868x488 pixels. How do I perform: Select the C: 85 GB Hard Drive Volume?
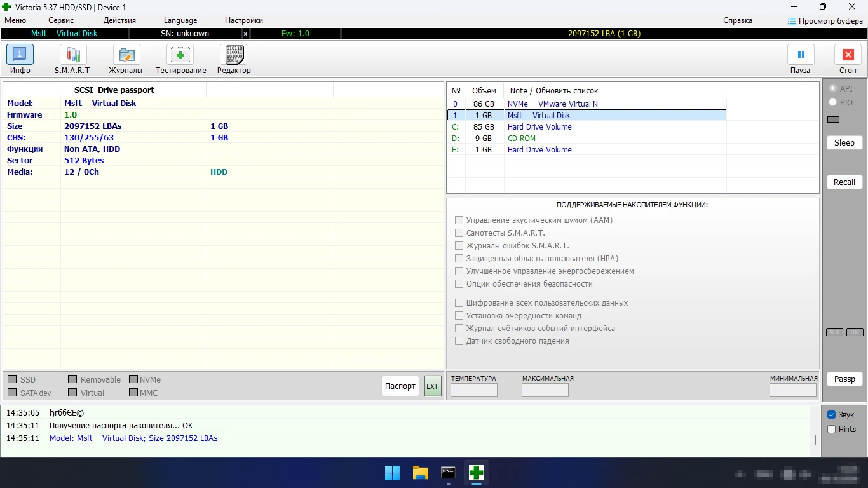coord(587,127)
